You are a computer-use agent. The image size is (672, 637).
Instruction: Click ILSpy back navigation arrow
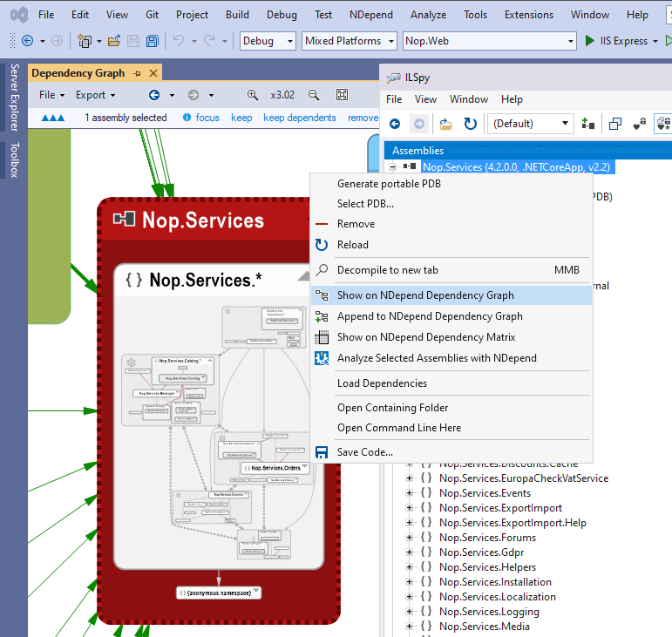(395, 124)
